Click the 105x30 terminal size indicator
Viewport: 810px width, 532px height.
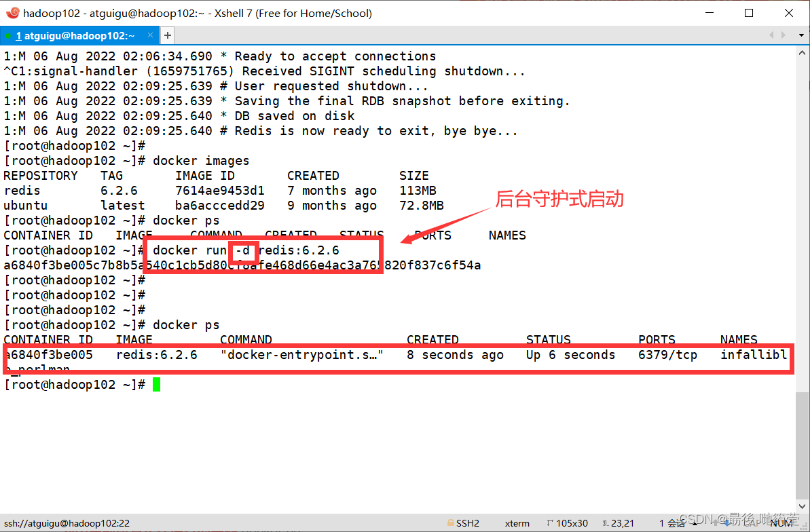(x=567, y=523)
